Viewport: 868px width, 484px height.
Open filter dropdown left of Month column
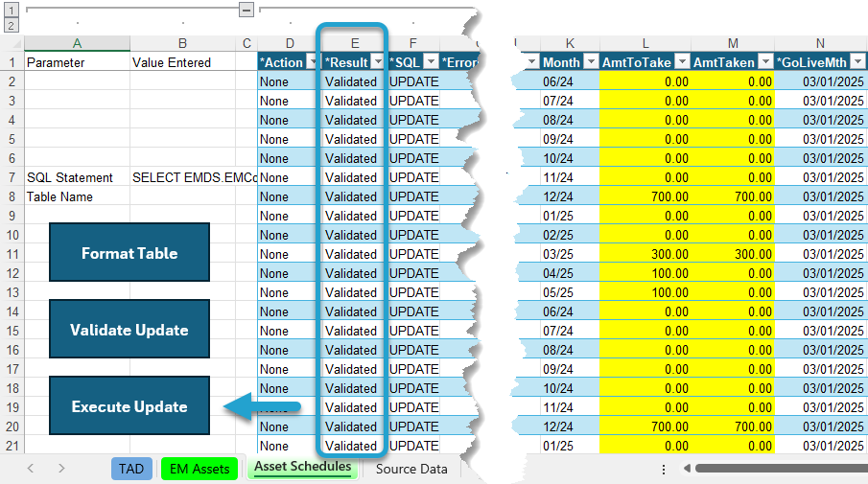tap(532, 62)
